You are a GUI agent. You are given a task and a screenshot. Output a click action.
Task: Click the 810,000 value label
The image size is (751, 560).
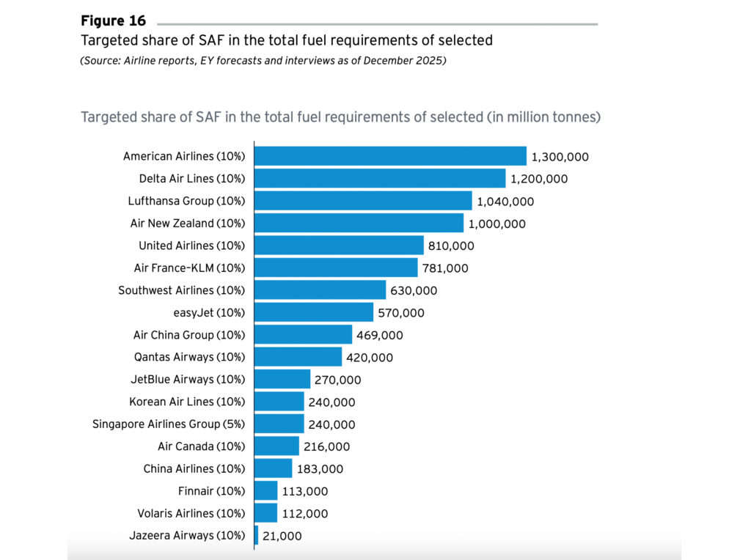[452, 246]
